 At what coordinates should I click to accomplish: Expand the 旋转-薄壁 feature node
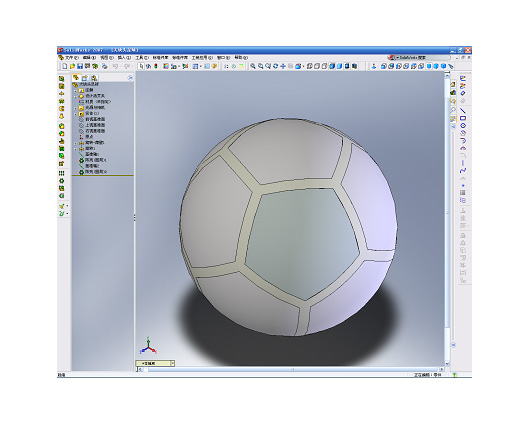coord(76,143)
